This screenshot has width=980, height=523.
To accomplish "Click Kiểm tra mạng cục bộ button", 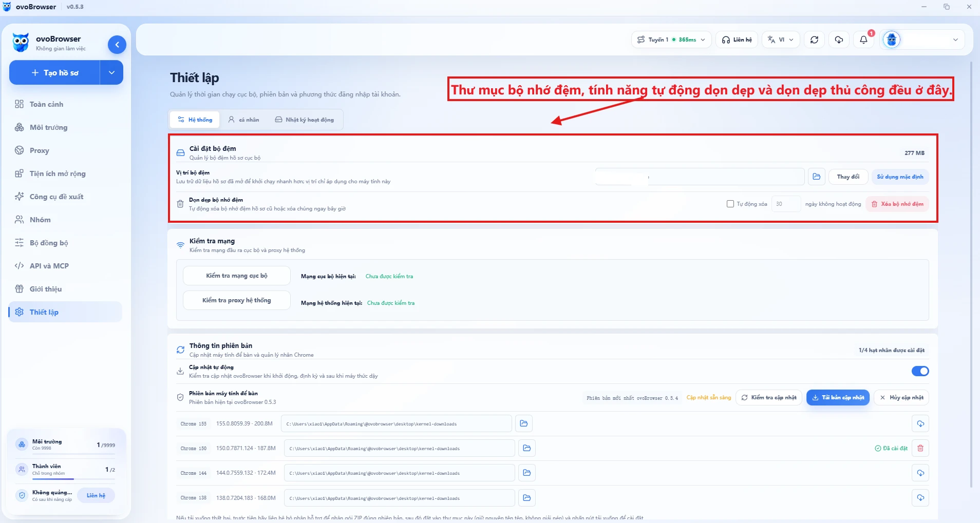I will point(237,276).
